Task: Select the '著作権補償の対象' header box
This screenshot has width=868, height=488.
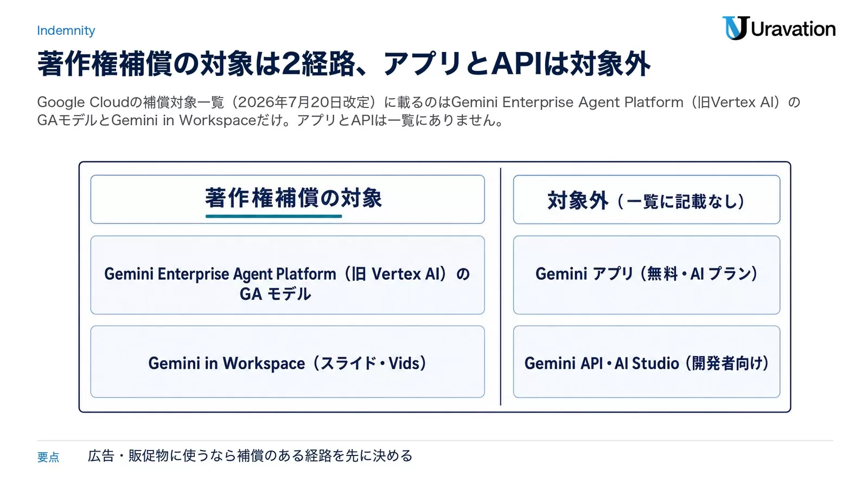Action: (x=288, y=199)
